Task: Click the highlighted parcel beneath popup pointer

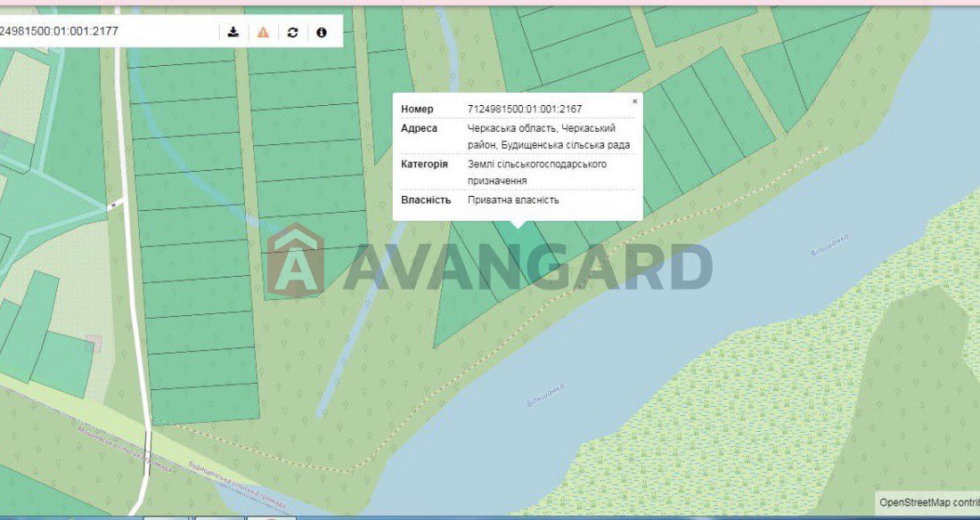Action: click(x=524, y=245)
